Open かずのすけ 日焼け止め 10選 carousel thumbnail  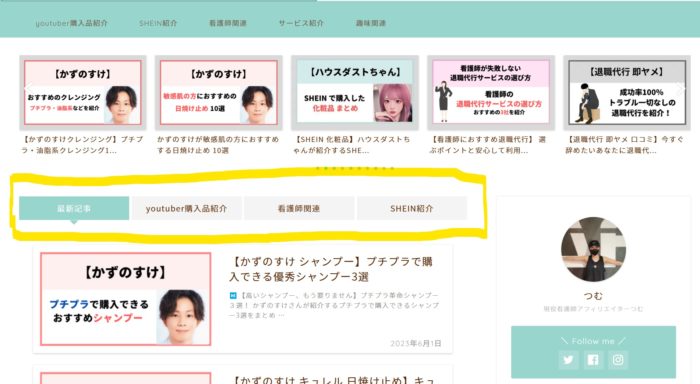(x=219, y=93)
